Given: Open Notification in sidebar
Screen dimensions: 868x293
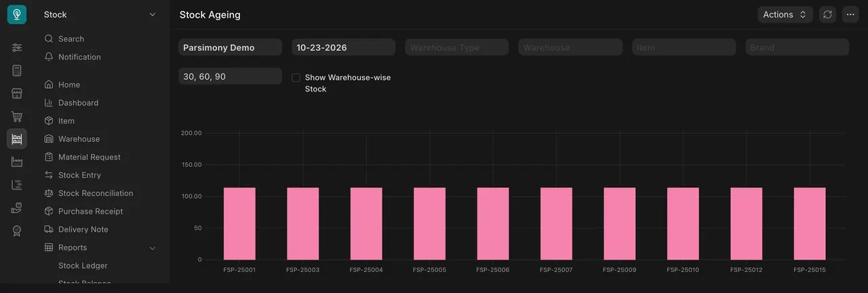Looking at the screenshot, I should (79, 57).
